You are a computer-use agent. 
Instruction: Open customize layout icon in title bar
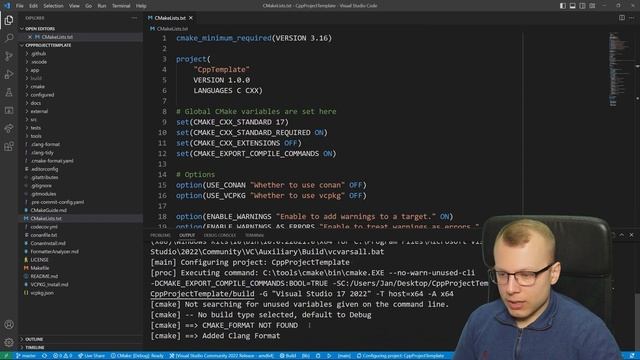[x=592, y=6]
